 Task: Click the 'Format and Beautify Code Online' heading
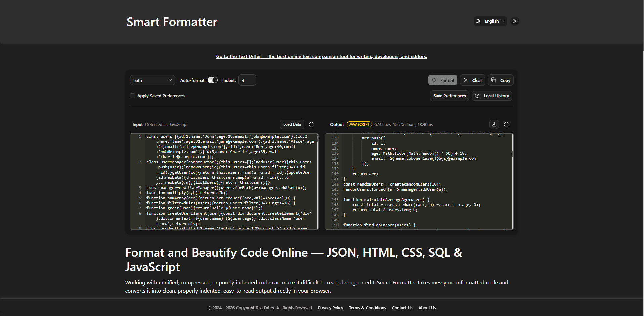[294, 260]
